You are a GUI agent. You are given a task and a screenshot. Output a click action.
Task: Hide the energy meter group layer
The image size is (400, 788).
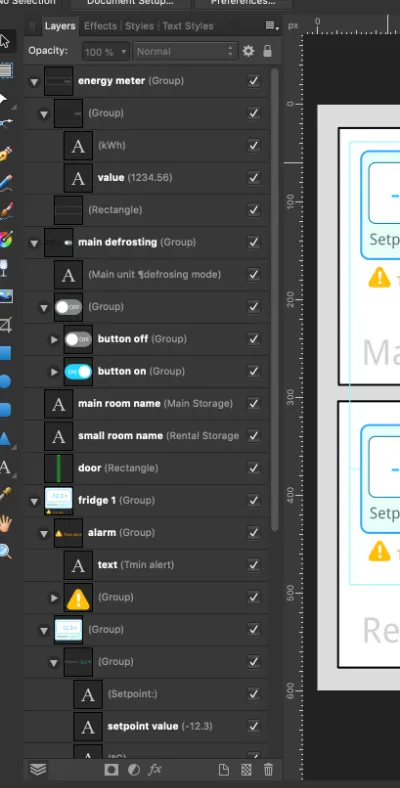pyautogui.click(x=254, y=81)
